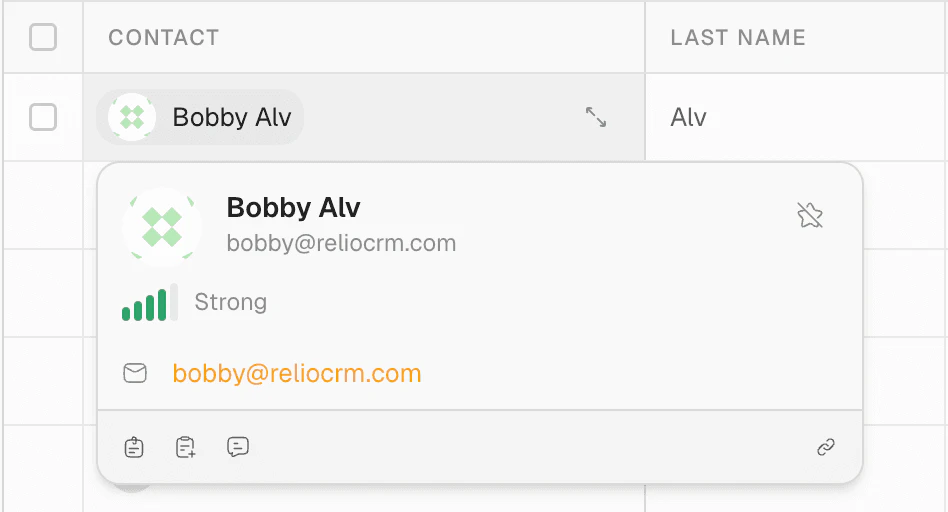Click the large avatar in the popup card
The width and height of the screenshot is (948, 512).
click(x=161, y=226)
